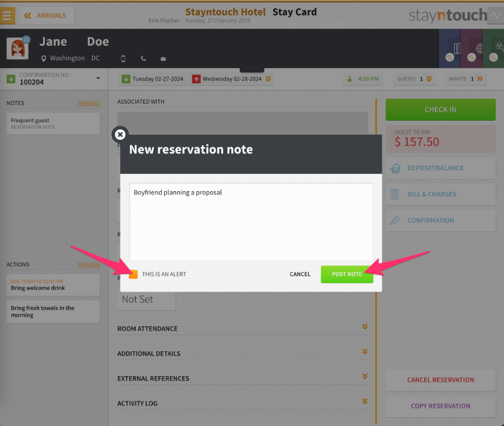Click the Deposit/Balance coins icon

[x=395, y=168]
